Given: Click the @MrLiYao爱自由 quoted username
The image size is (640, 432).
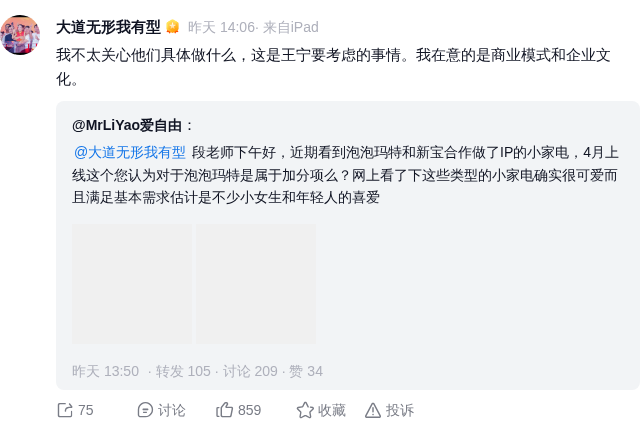Looking at the screenshot, I should [x=127, y=125].
